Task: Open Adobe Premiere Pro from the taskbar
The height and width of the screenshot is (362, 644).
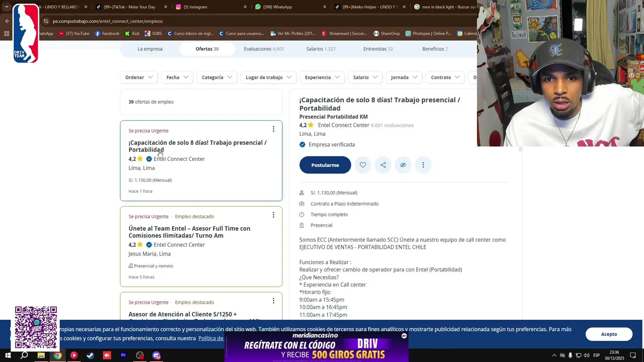Action: pos(123,355)
